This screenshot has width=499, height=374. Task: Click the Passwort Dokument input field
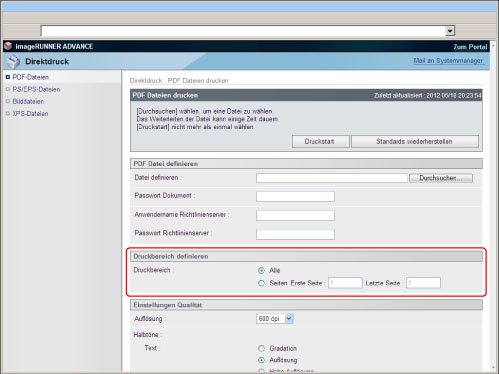(x=295, y=196)
